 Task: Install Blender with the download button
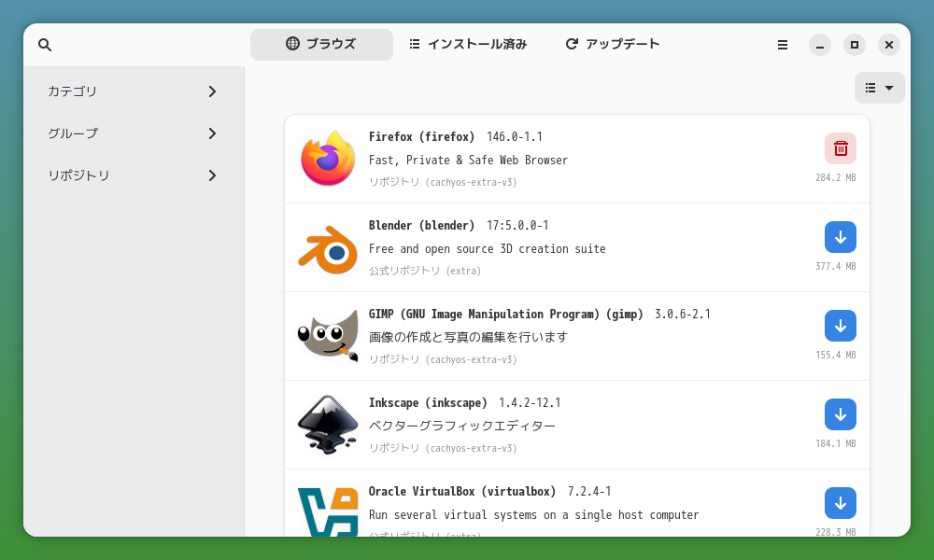pos(840,236)
